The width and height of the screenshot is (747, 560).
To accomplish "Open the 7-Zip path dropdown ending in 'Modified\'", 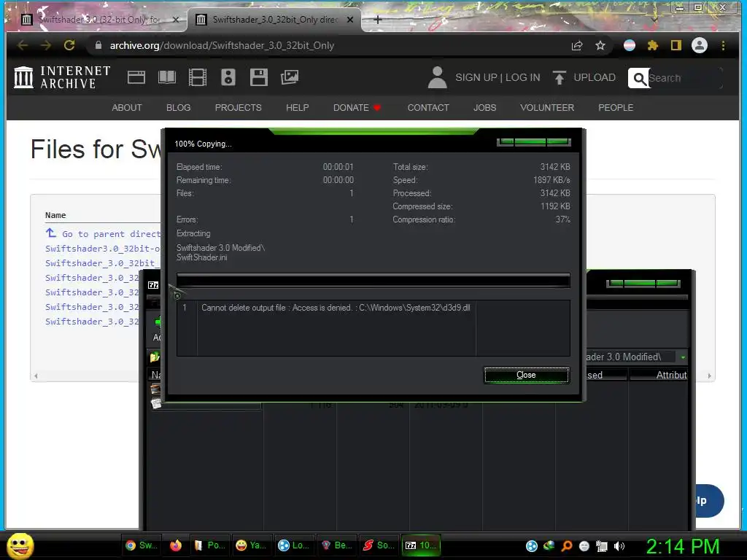I will (683, 357).
